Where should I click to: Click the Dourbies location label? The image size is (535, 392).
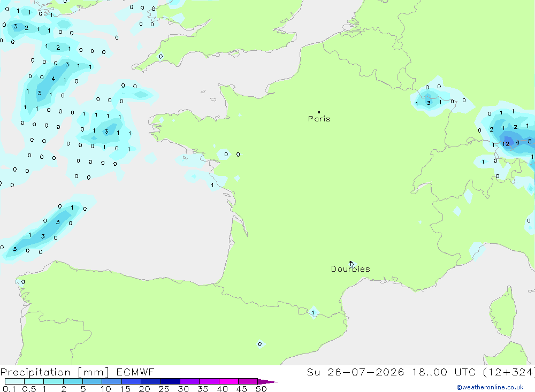(x=350, y=269)
